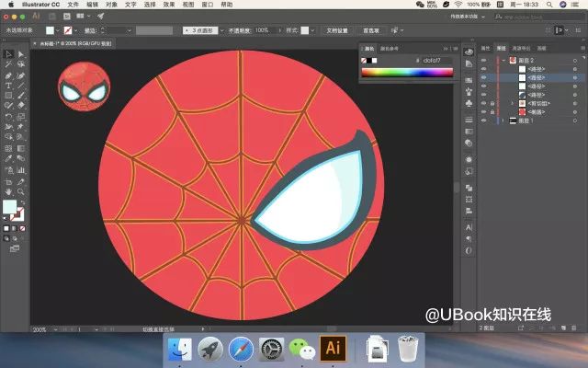Viewport: 588px width, 368px height.
Task: Select the Shape Builder tool
Action: pos(8,137)
